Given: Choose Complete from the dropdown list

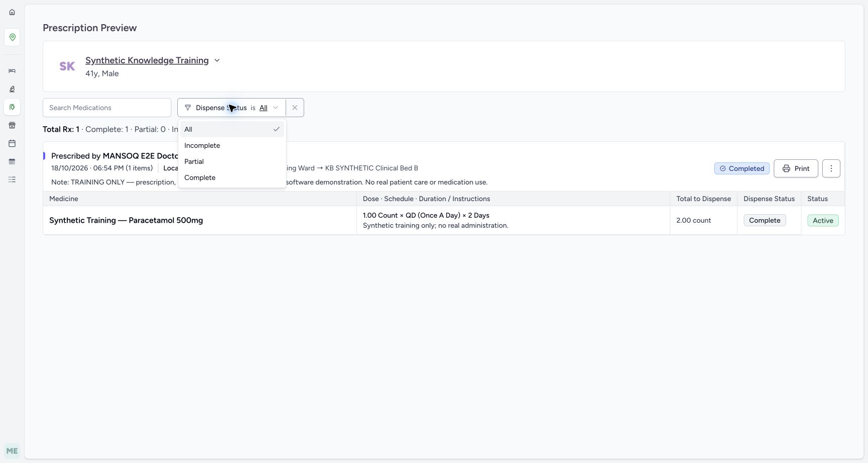Looking at the screenshot, I should click(232, 177).
